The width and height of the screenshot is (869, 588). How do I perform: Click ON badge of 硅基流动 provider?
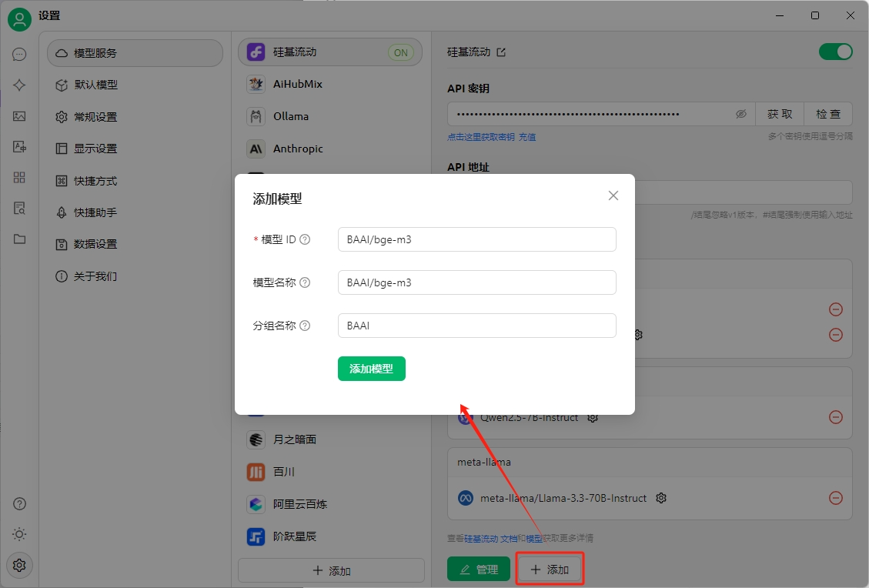pyautogui.click(x=401, y=52)
